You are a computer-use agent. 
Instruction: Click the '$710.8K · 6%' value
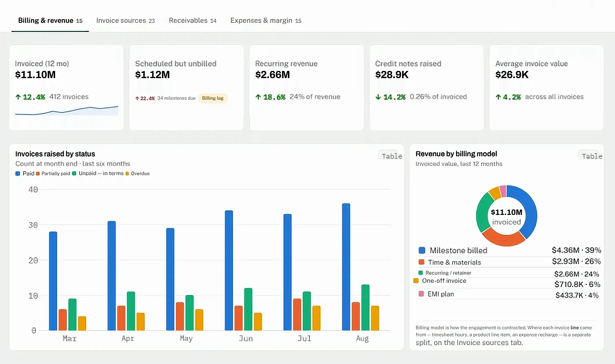pyautogui.click(x=577, y=284)
